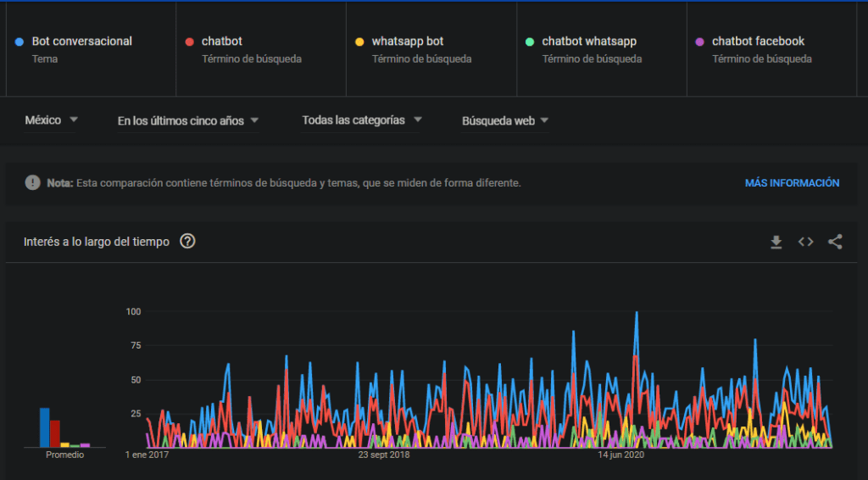Screen dimensions: 868x480
Task: Open the MÁS INFORMACIÓN link
Action: (792, 182)
